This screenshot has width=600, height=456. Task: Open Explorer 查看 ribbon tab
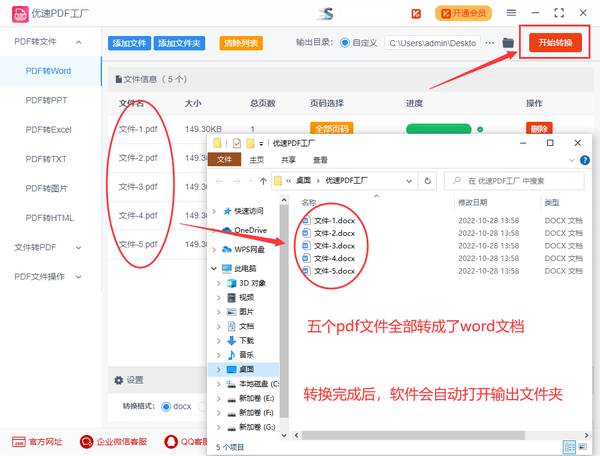[320, 160]
